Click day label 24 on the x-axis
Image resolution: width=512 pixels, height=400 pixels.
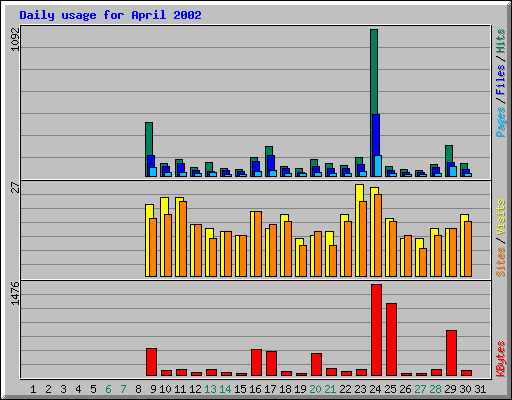point(375,389)
